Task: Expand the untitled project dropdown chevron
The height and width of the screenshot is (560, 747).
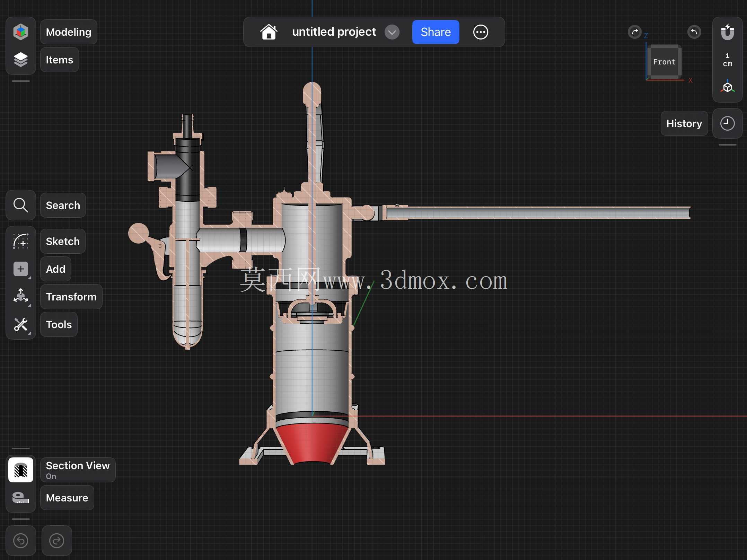Action: pos(392,32)
